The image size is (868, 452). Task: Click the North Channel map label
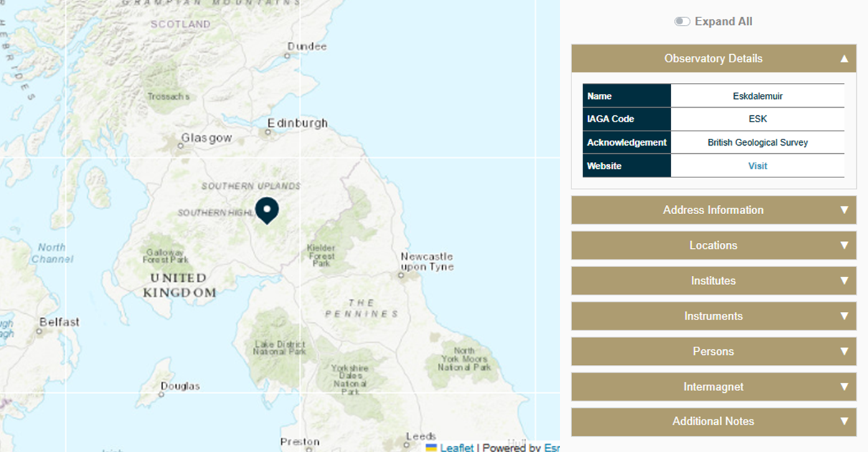[x=52, y=253]
